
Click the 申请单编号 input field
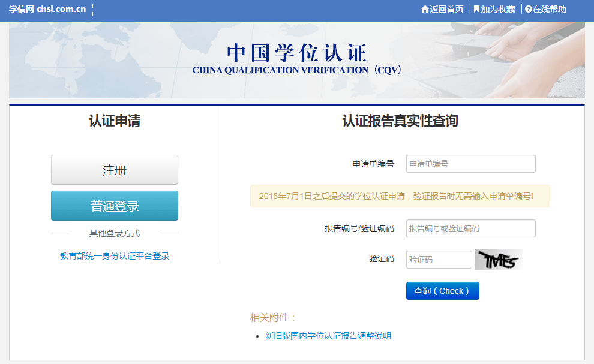click(x=470, y=164)
